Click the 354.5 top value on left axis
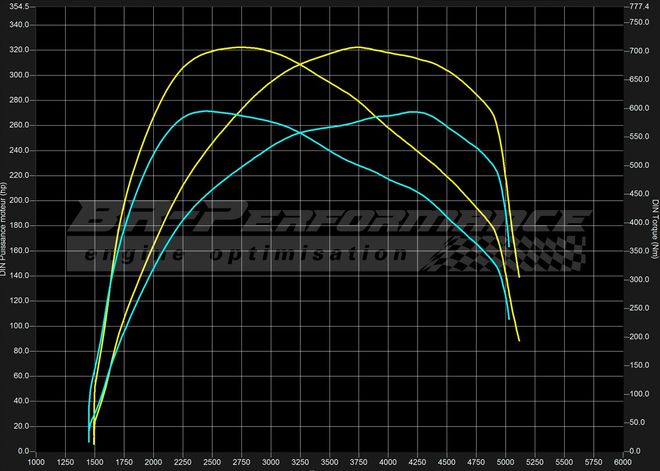 pos(19,7)
